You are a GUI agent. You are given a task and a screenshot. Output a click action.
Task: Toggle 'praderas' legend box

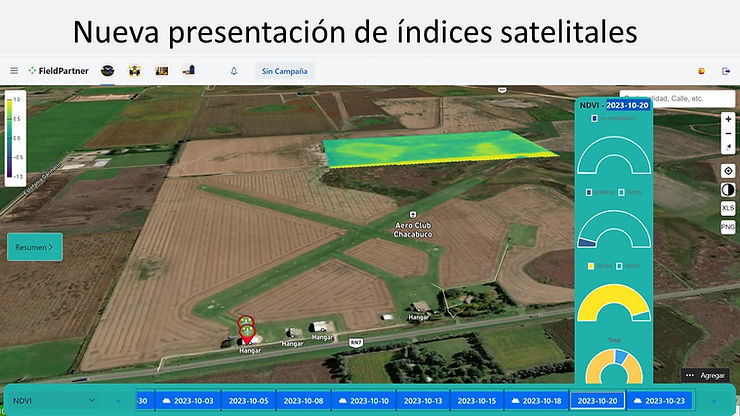(589, 192)
